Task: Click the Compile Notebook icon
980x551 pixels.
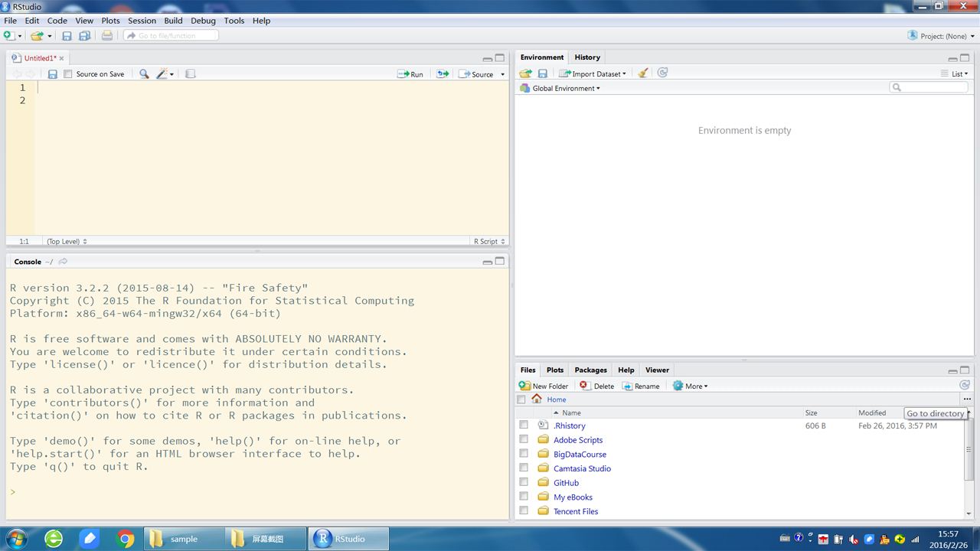Action: [x=191, y=74]
